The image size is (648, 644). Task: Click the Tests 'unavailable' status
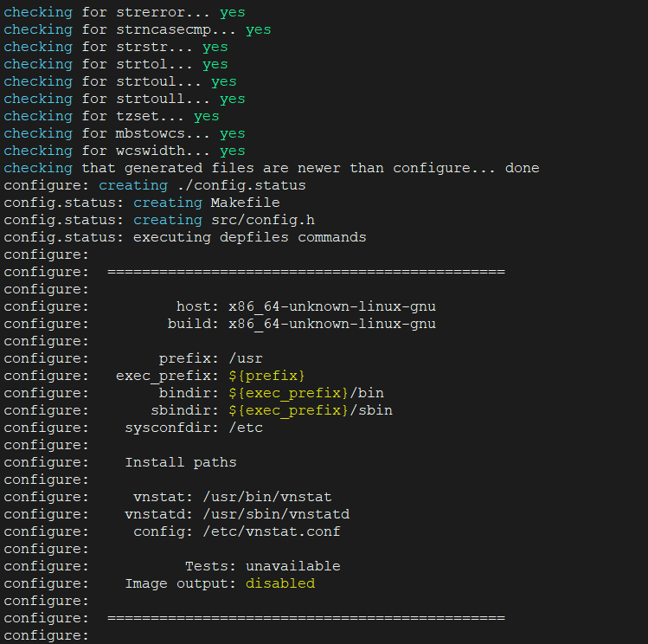pos(293,566)
